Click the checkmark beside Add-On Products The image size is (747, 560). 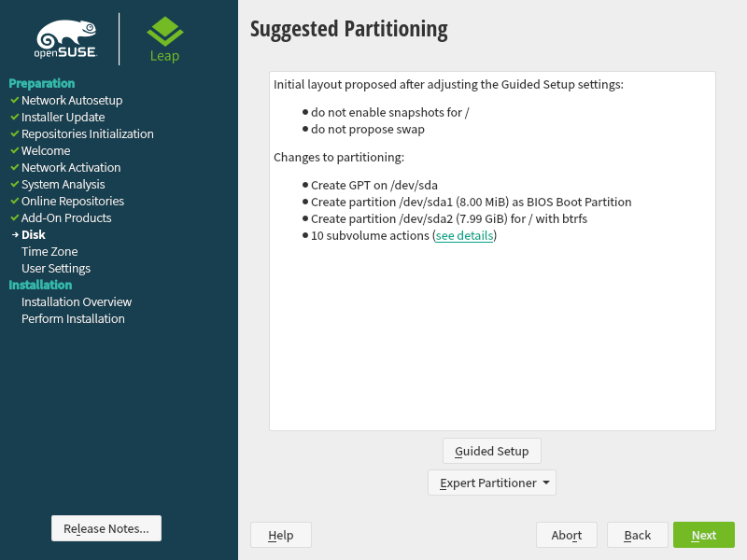14,217
